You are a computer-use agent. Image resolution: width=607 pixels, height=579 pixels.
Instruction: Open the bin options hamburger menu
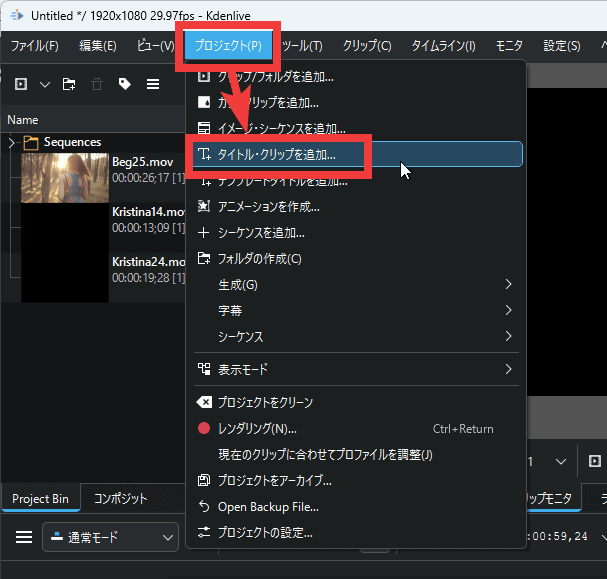[x=153, y=84]
